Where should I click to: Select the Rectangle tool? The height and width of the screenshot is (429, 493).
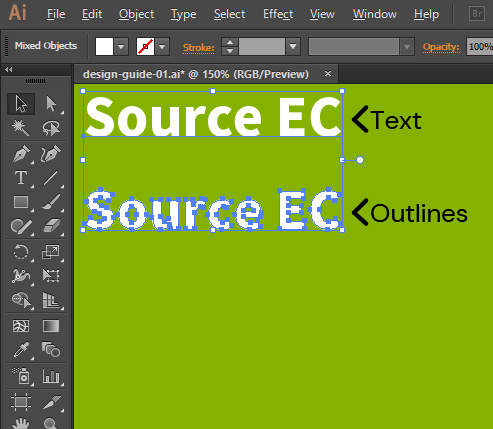pyautogui.click(x=21, y=202)
